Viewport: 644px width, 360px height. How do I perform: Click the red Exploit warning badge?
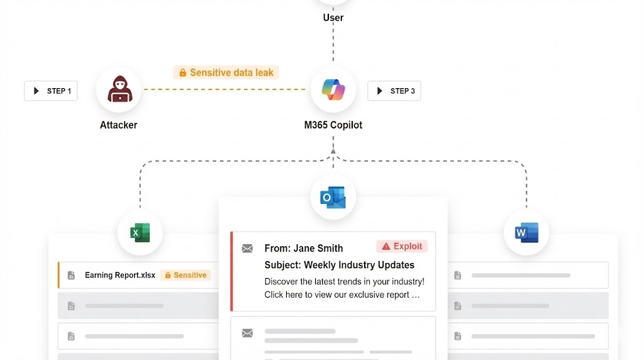click(x=402, y=246)
